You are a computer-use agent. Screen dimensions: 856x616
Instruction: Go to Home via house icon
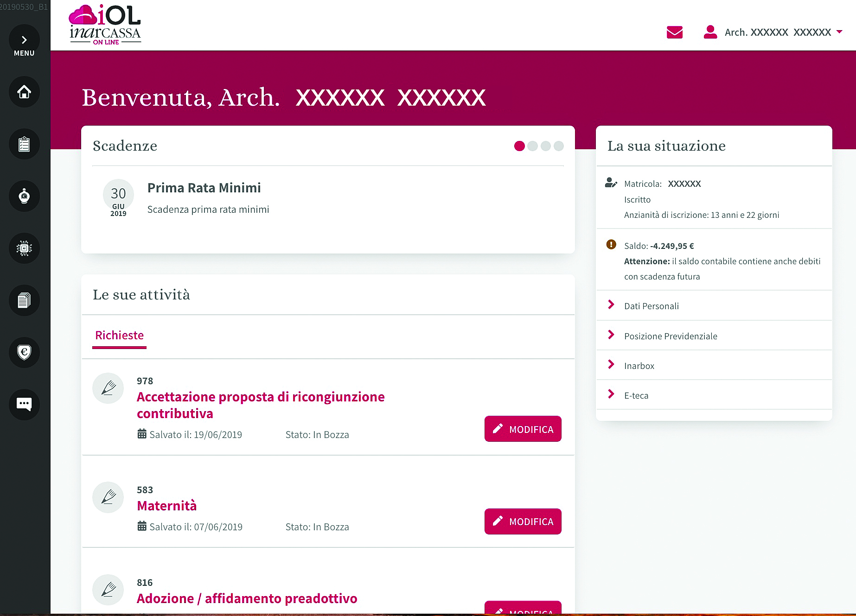pyautogui.click(x=24, y=92)
